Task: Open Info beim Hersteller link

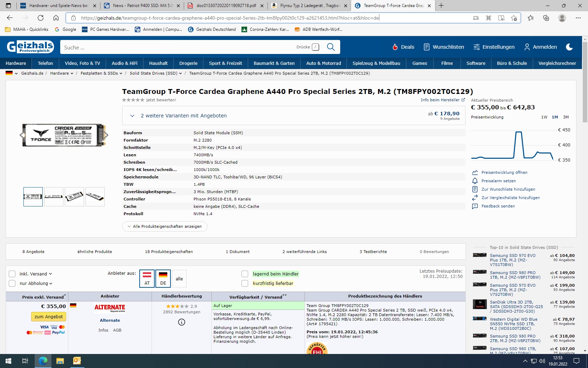Action: tap(443, 100)
